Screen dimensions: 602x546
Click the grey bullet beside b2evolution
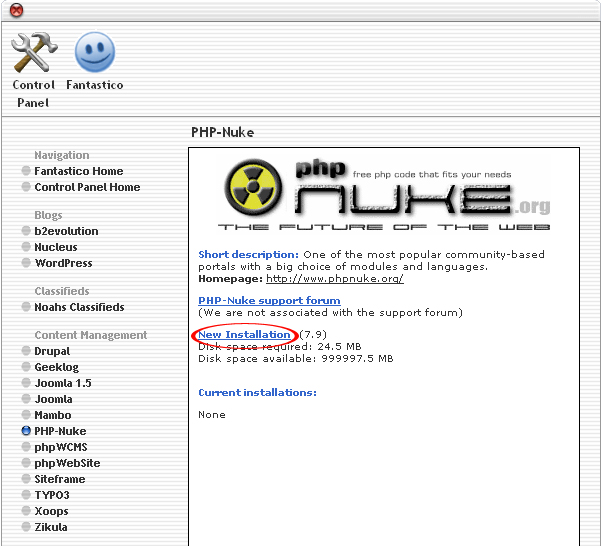(x=26, y=231)
